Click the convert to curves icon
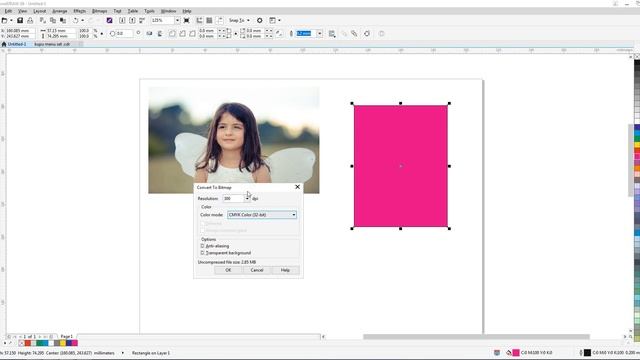 pyautogui.click(x=367, y=33)
